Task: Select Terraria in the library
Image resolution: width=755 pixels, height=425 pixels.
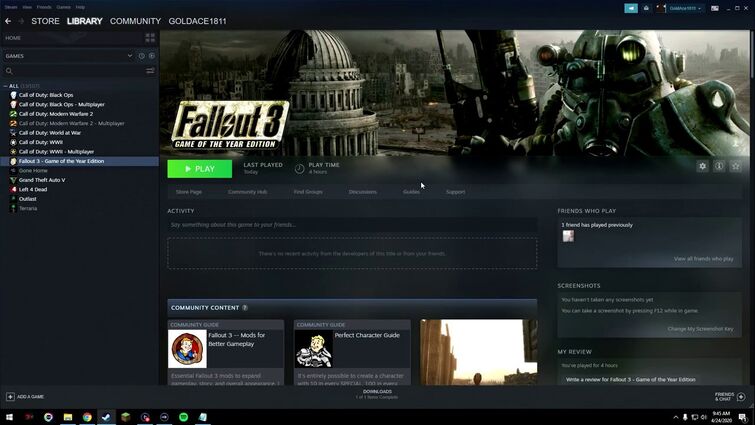Action: 28,208
